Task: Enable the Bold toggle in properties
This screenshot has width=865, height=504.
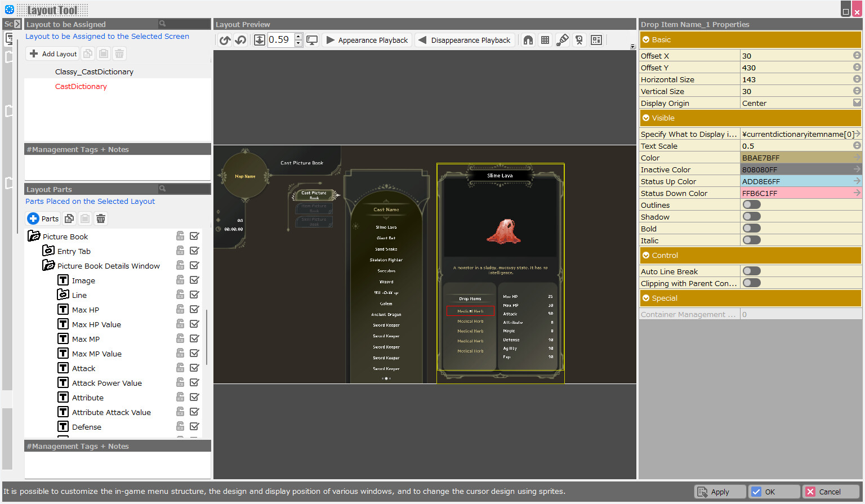Action: pos(751,228)
